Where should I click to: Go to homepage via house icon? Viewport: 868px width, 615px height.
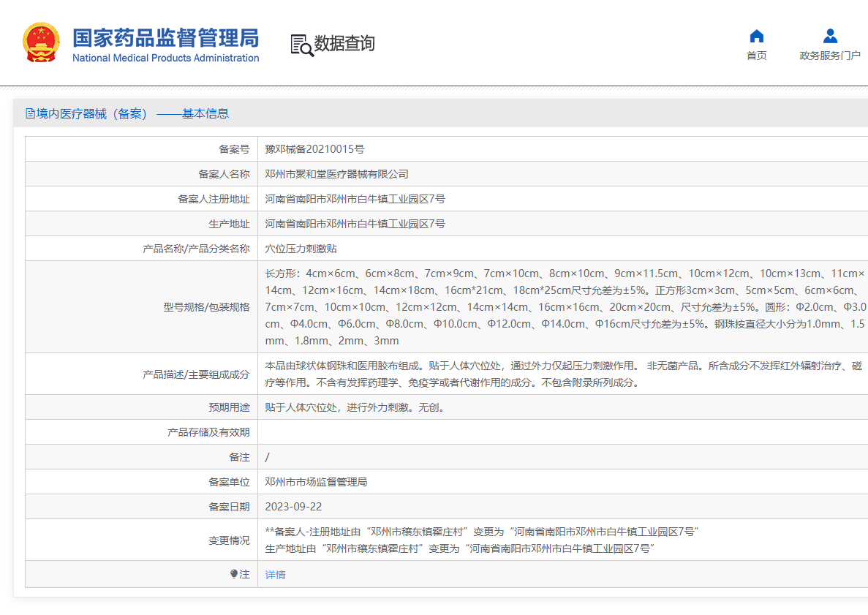point(756,37)
